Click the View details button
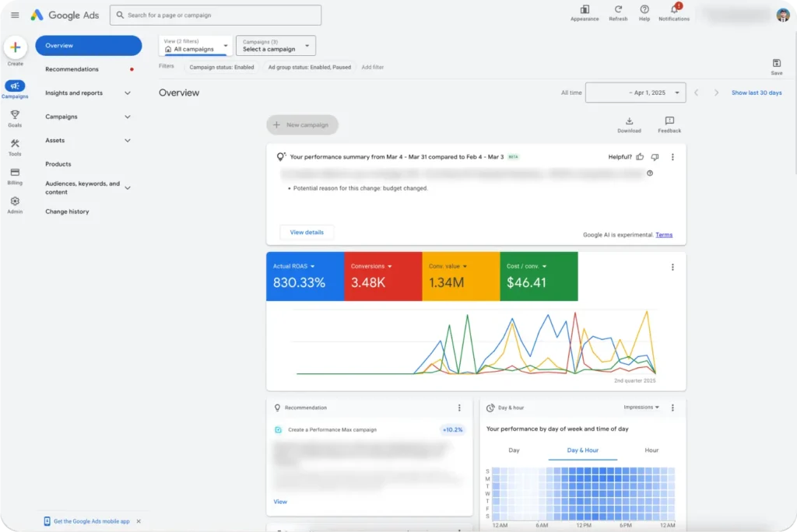Screen dimensions: 797x532 pos(307,233)
